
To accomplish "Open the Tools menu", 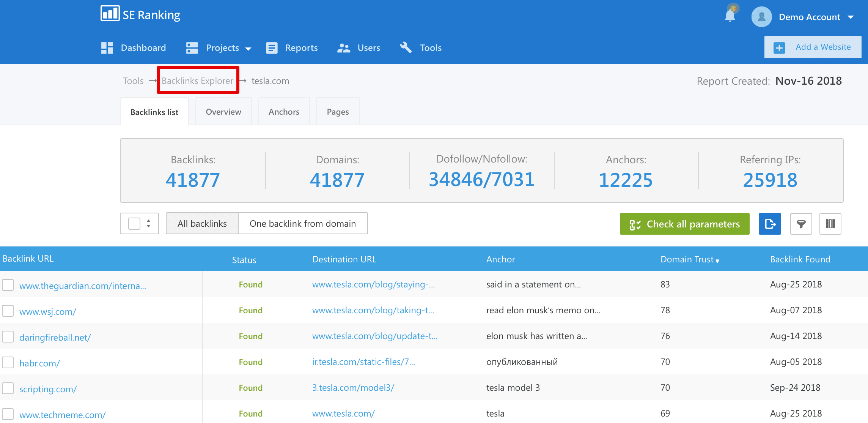I will pyautogui.click(x=421, y=48).
